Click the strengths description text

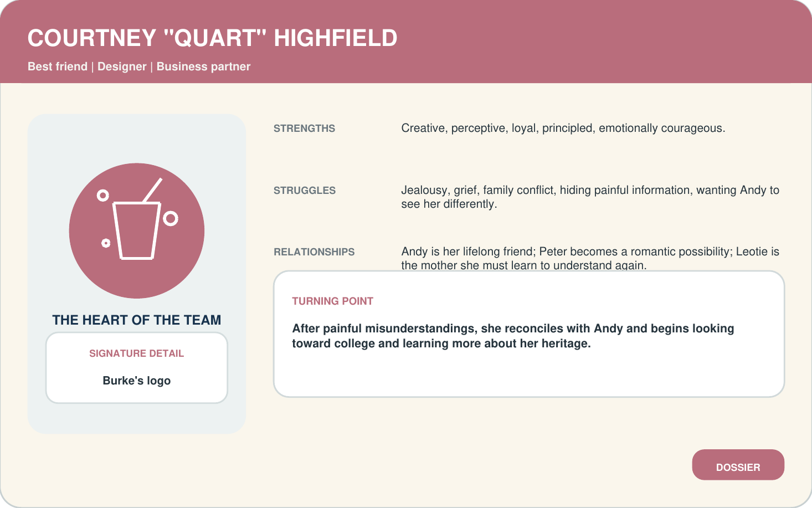click(x=563, y=129)
